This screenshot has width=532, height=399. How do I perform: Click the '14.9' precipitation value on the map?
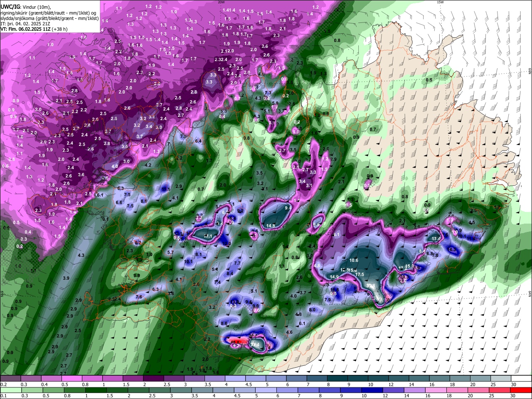point(334,277)
